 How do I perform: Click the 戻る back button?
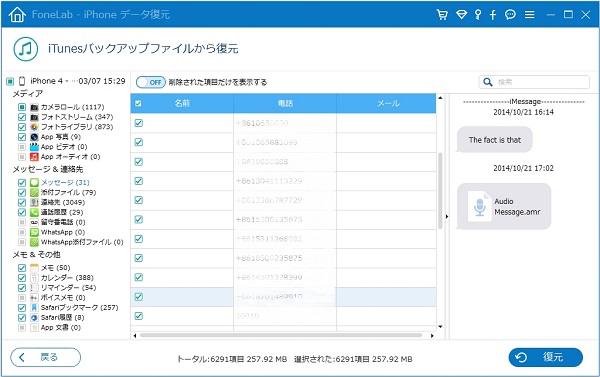pos(46,357)
